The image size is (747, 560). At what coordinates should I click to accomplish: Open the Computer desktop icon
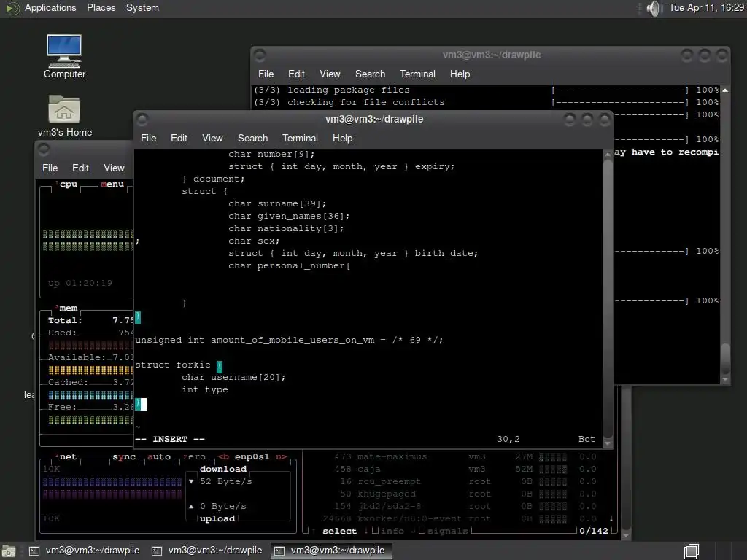coord(64,56)
